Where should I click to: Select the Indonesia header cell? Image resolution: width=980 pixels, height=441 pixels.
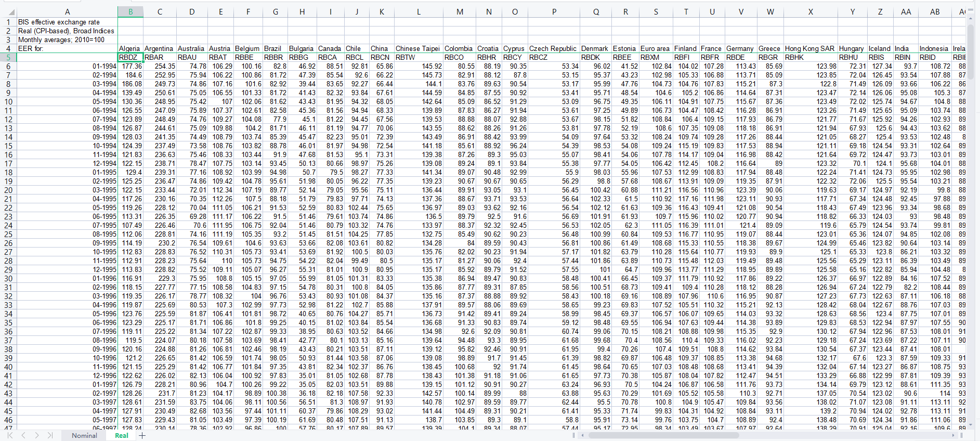935,48
